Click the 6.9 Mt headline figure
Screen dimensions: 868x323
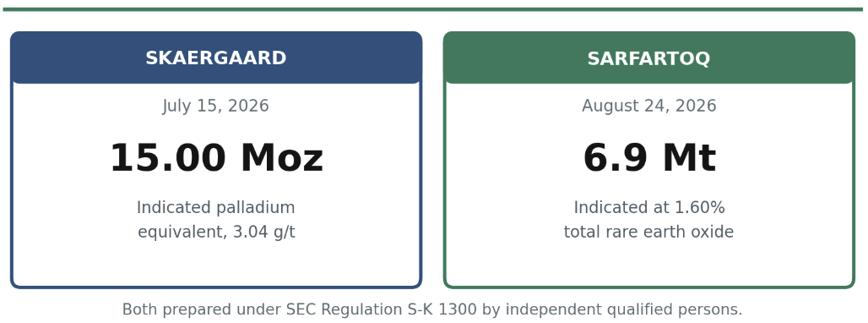click(x=649, y=158)
